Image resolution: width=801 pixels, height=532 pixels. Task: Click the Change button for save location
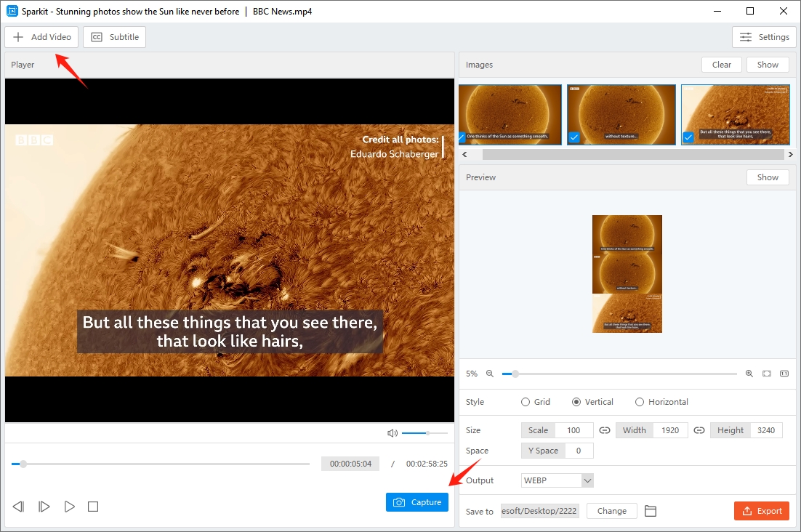611,511
